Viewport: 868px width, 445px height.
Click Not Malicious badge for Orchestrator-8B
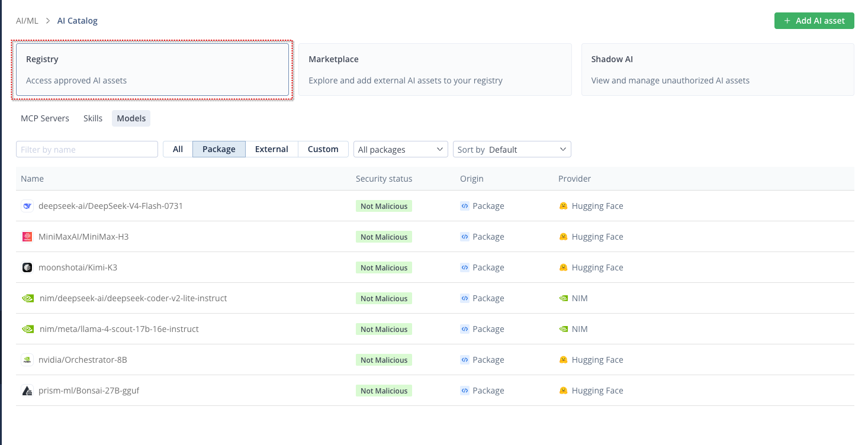(x=384, y=360)
